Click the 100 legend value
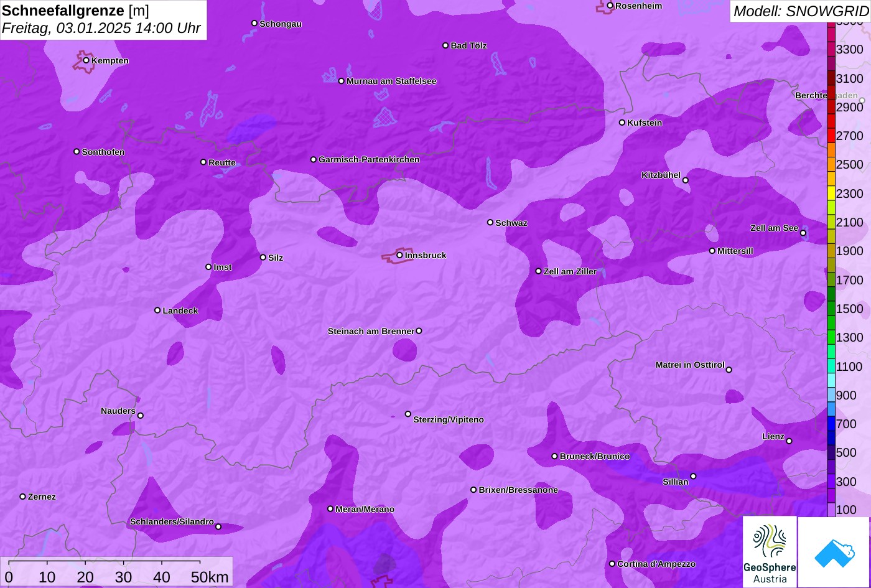The height and width of the screenshot is (588, 871). 846,510
